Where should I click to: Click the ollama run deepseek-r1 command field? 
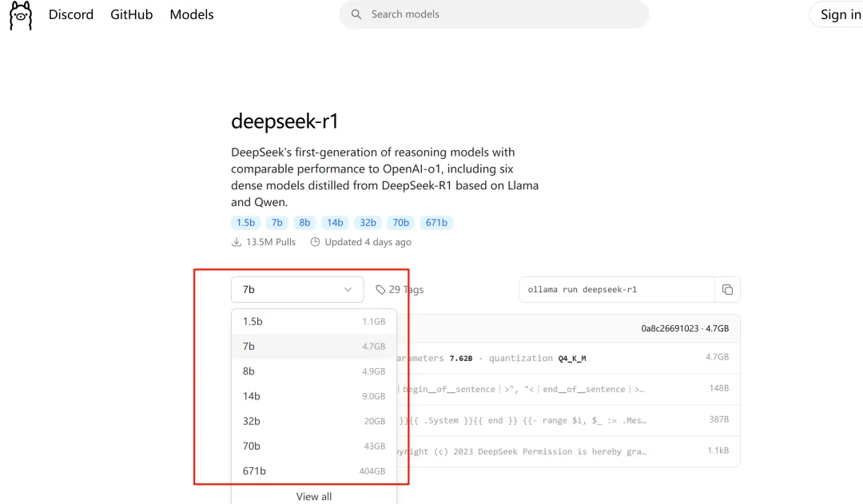coord(616,289)
